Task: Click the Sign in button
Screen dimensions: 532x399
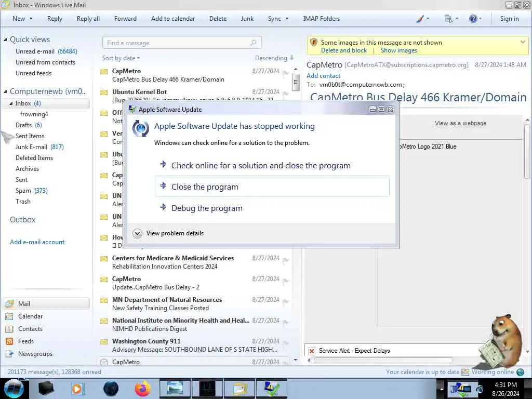Action: pyautogui.click(x=509, y=19)
